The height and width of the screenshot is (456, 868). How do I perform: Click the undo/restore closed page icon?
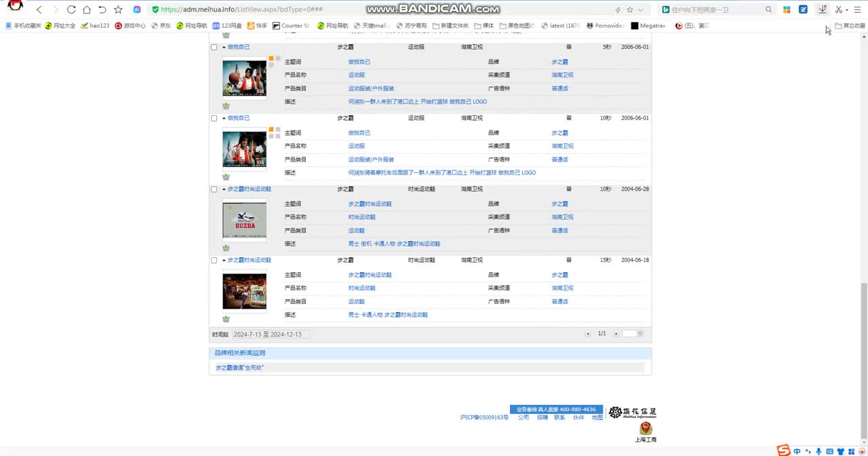[x=102, y=9]
